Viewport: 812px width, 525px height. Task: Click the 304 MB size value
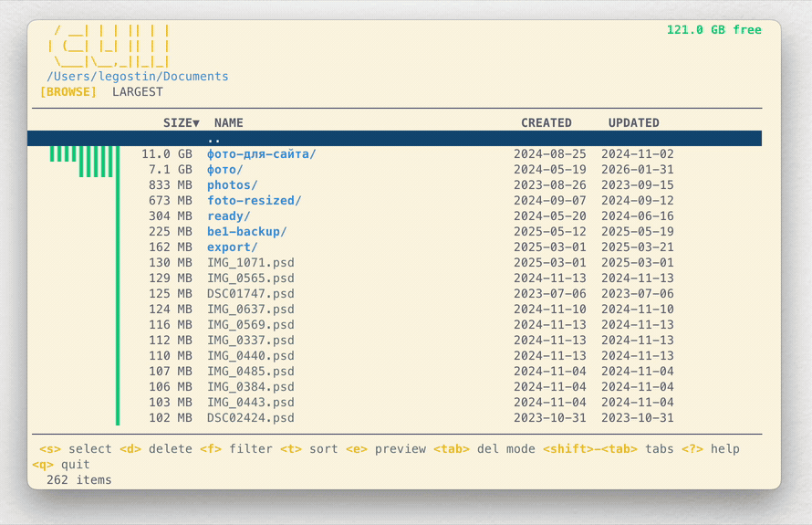click(171, 216)
